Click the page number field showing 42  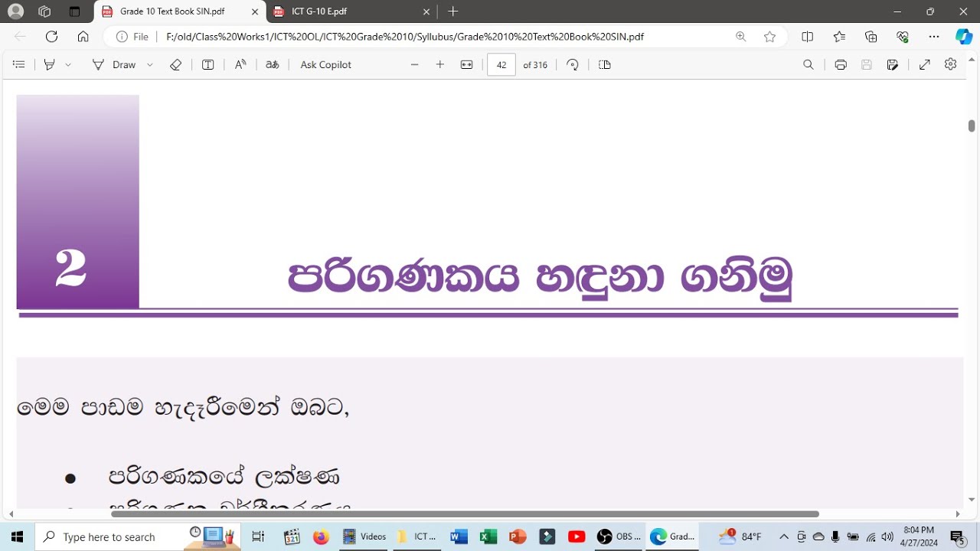tap(501, 65)
